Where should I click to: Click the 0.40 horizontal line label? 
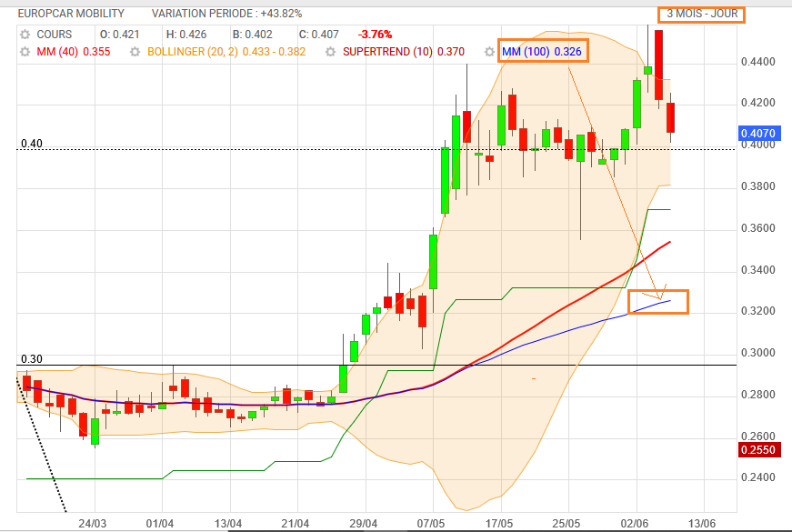pyautogui.click(x=32, y=144)
